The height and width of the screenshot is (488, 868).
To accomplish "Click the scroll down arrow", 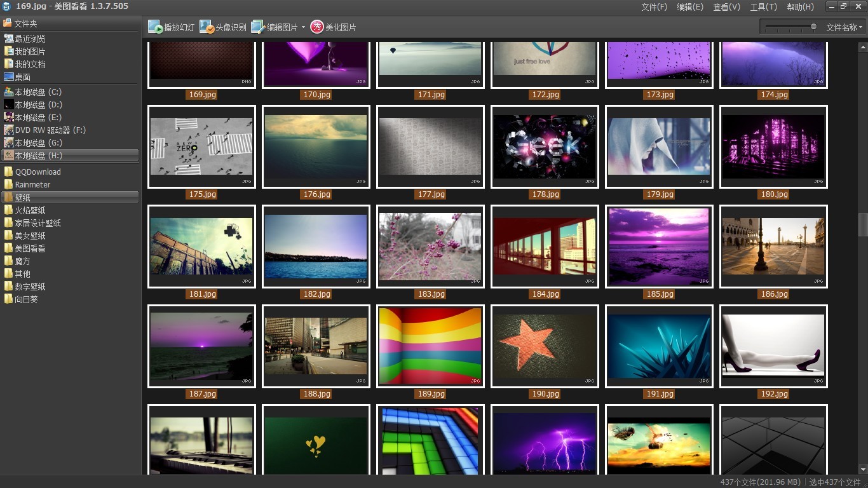I will click(862, 471).
